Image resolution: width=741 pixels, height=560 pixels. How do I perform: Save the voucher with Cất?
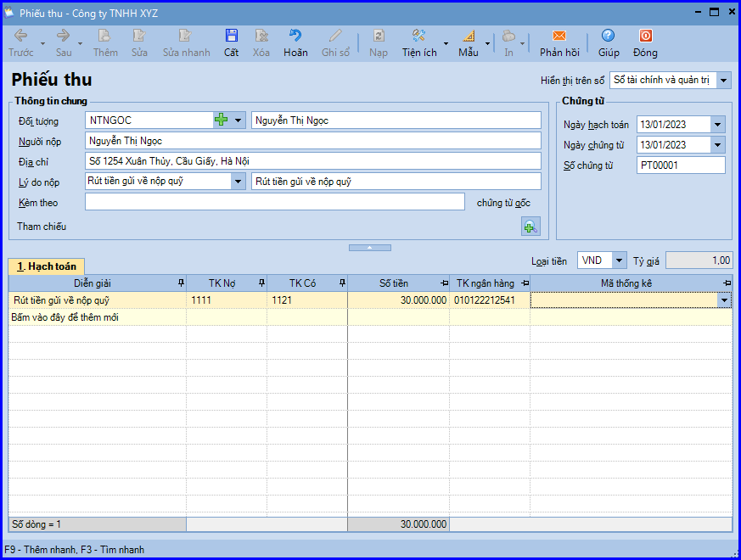231,42
